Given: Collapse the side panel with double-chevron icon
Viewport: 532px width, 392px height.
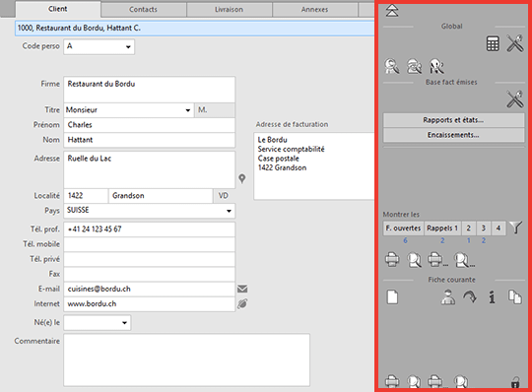Looking at the screenshot, I should tap(392, 11).
